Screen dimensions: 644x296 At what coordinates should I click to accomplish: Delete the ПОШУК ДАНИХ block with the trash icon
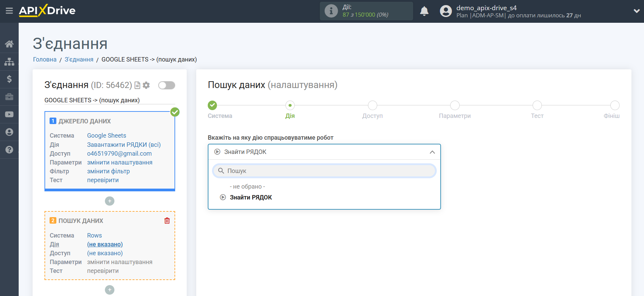(x=167, y=221)
